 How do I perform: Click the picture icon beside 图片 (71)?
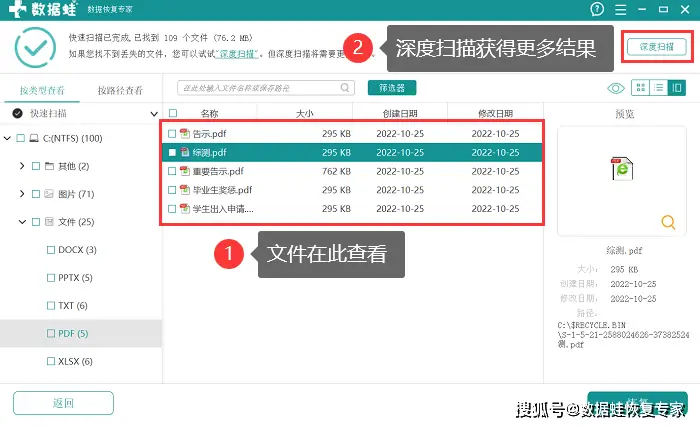pyautogui.click(x=49, y=194)
